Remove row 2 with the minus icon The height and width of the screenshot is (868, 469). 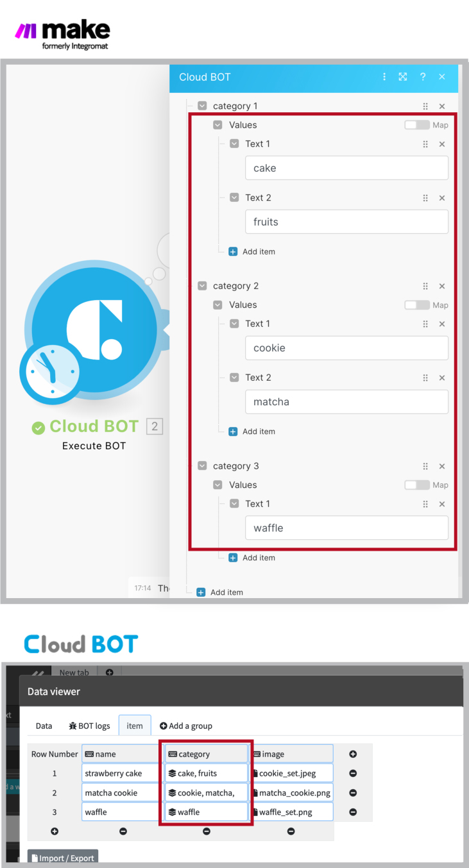353,793
